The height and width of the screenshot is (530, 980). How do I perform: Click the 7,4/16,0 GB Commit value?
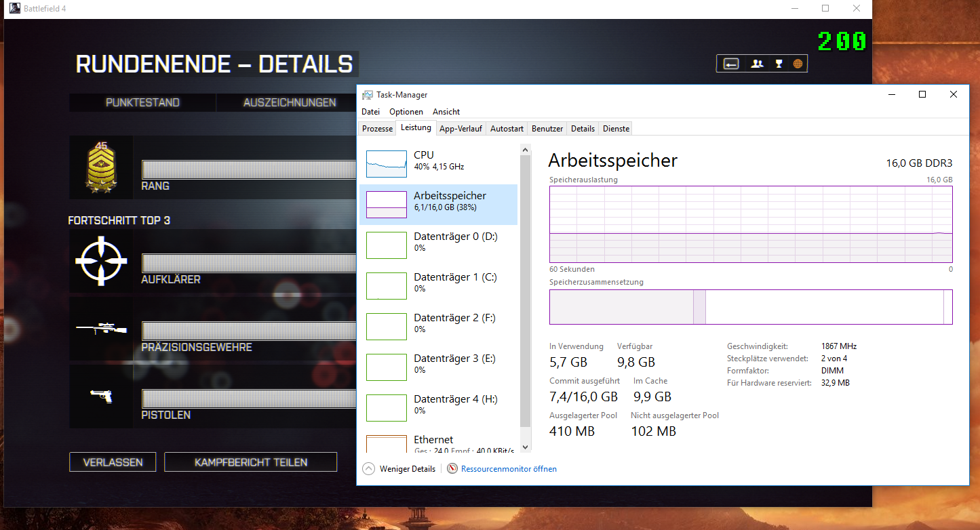583,396
